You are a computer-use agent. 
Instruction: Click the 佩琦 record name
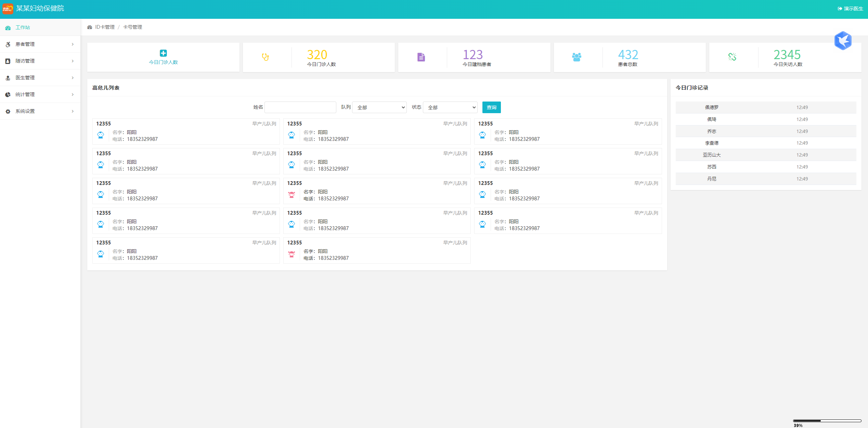712,119
